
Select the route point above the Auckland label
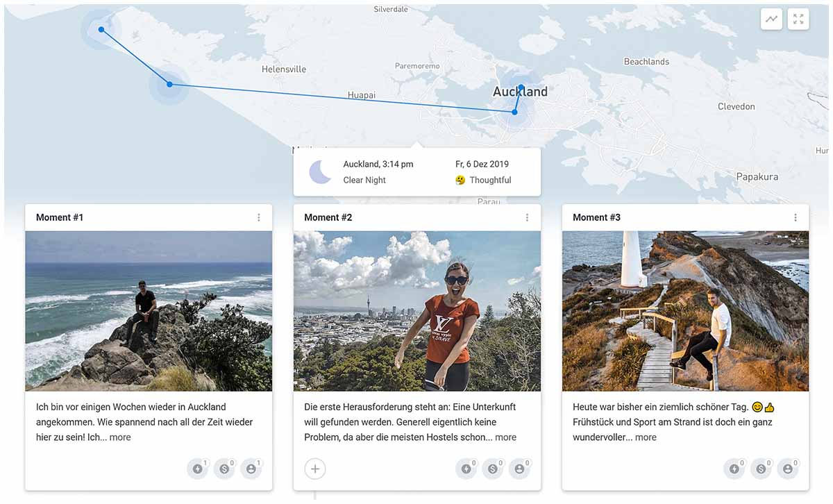521,87
